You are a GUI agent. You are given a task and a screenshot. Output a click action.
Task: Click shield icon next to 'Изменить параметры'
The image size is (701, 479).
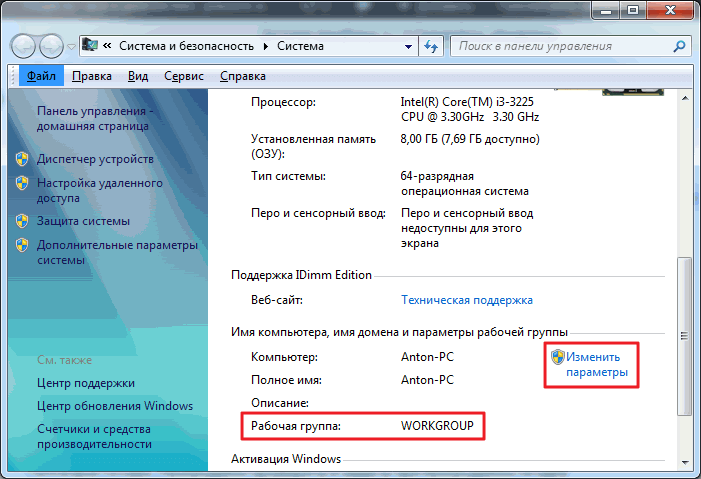[557, 357]
